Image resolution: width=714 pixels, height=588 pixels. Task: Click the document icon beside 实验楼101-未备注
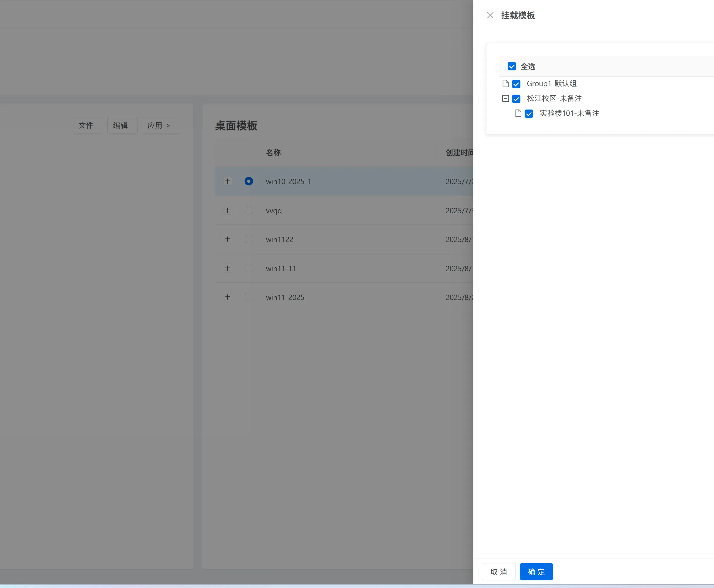click(518, 113)
